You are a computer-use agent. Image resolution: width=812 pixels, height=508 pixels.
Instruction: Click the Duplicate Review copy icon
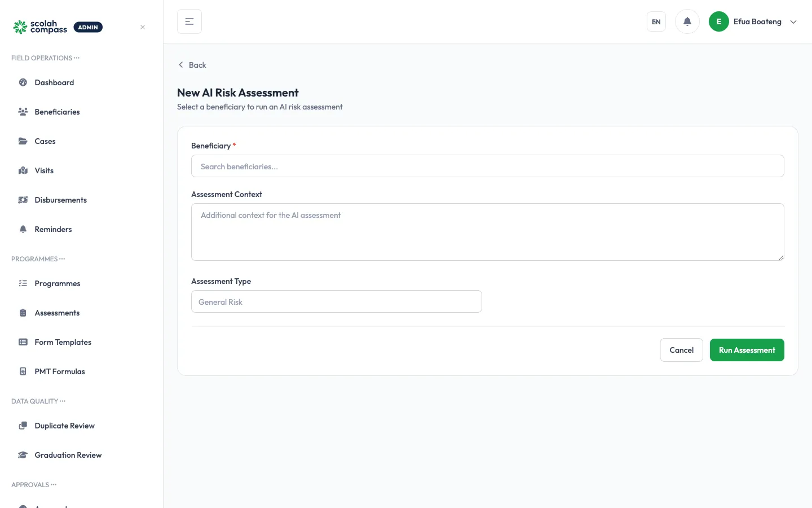pyautogui.click(x=23, y=426)
